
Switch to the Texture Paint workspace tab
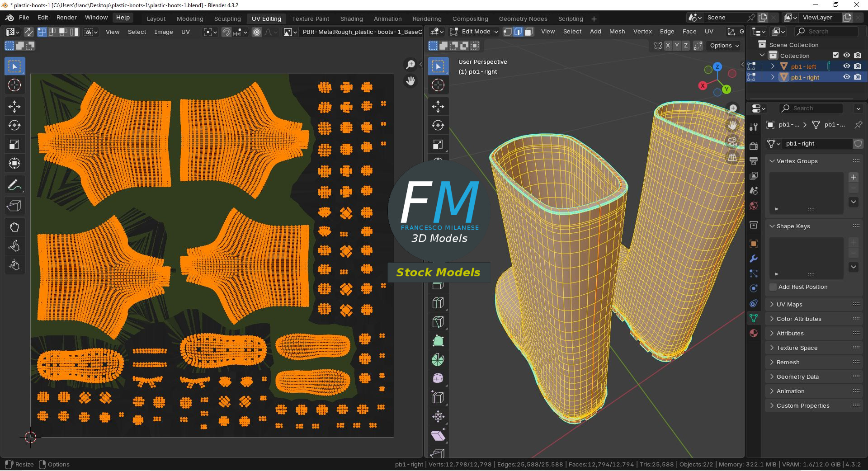(x=310, y=19)
